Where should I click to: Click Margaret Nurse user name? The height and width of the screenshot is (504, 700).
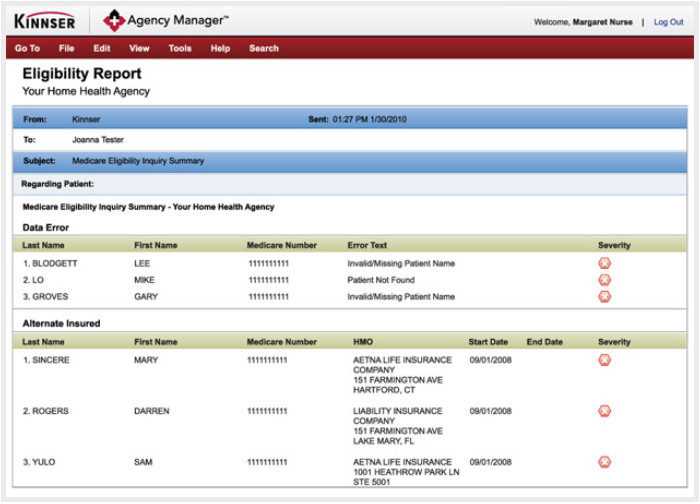tap(602, 22)
